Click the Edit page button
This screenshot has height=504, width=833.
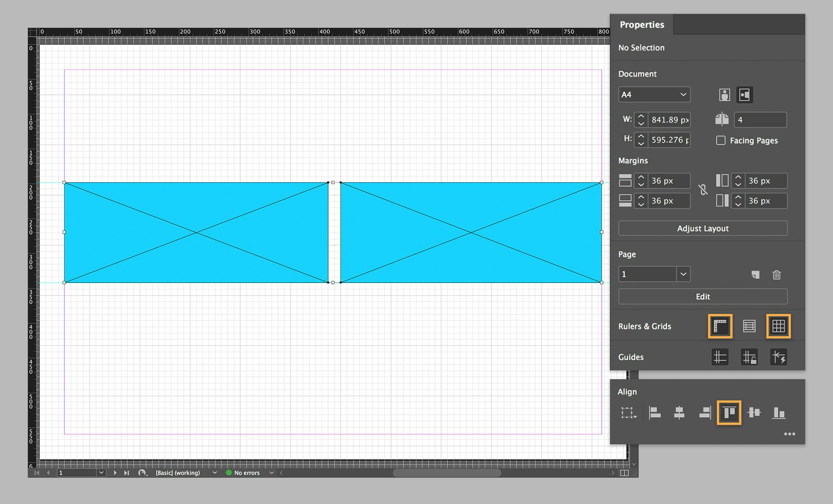tap(702, 297)
